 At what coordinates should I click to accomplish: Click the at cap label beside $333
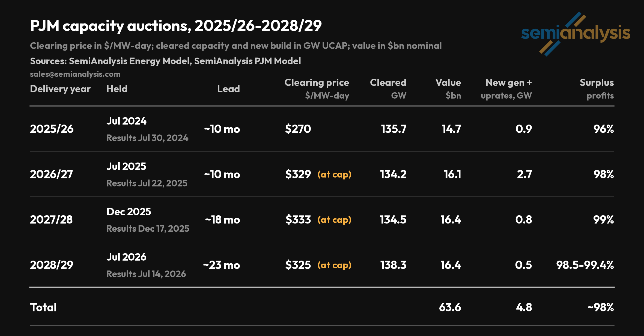334,220
